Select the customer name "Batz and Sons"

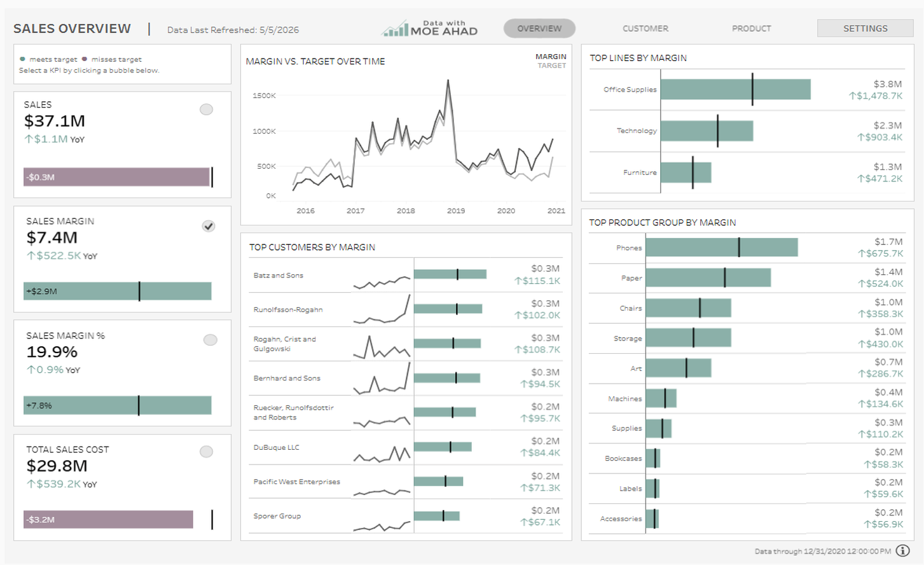tap(279, 276)
